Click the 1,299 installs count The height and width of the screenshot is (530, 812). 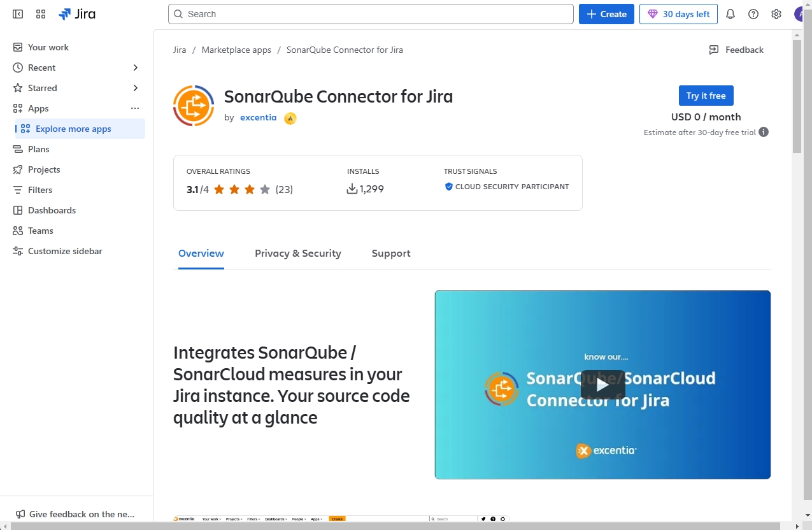[x=372, y=189]
